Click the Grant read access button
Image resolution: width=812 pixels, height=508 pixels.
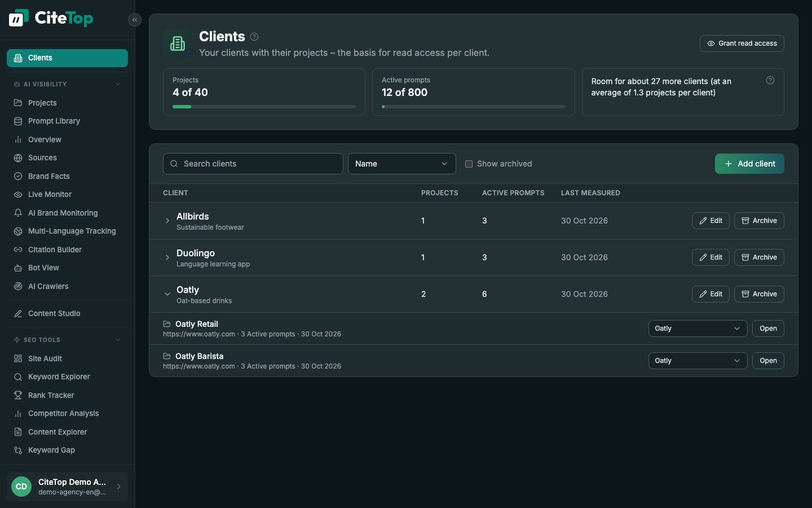742,43
